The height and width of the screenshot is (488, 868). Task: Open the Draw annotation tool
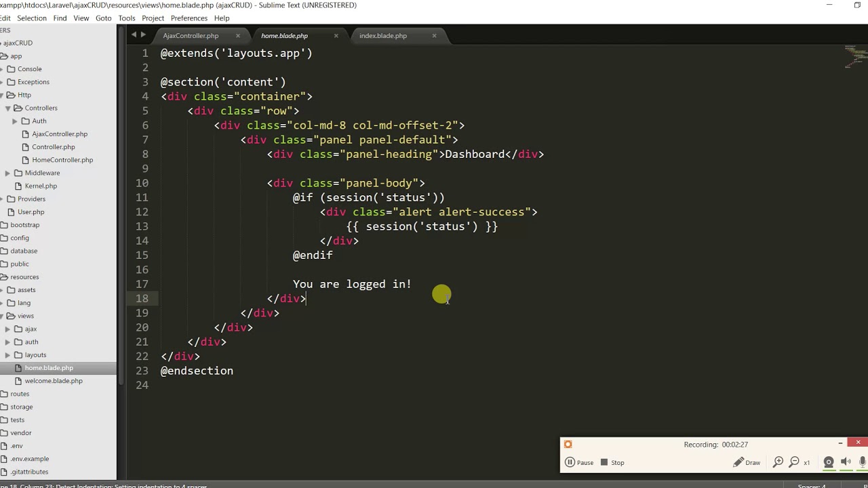747,462
